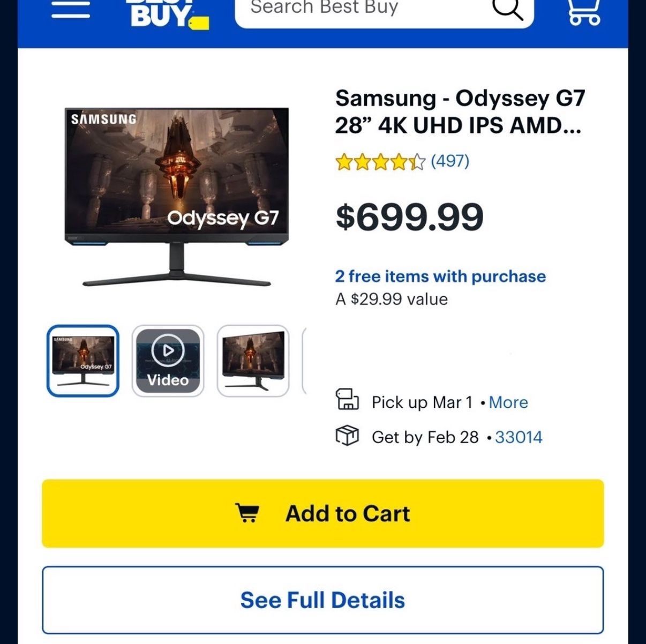Click the Best Buy logo
Screen dimensions: 646x644
(x=167, y=14)
